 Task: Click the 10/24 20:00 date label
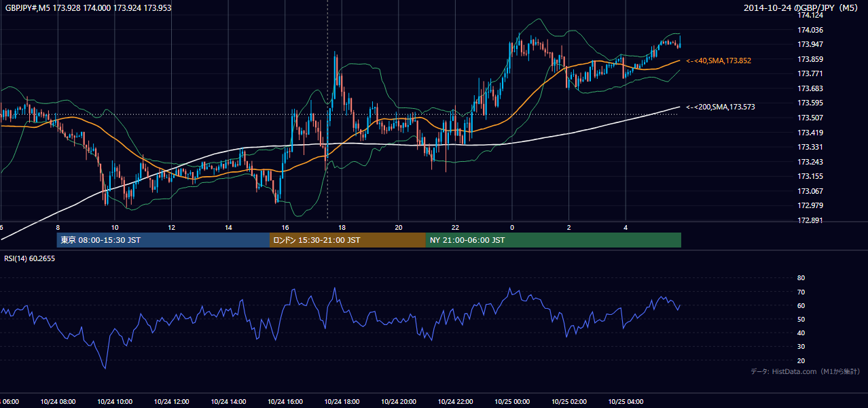coord(399,402)
